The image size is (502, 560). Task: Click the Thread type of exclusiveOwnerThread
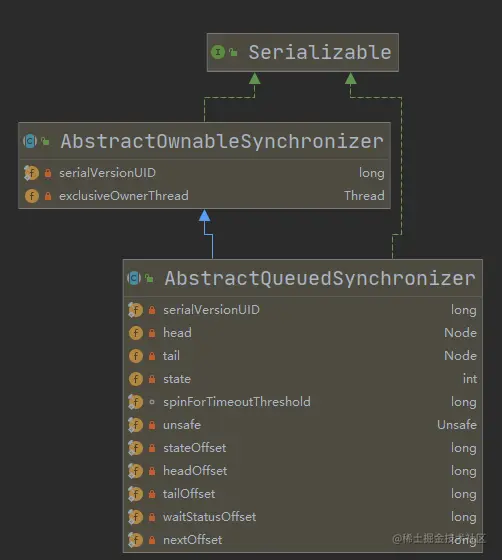tap(364, 196)
